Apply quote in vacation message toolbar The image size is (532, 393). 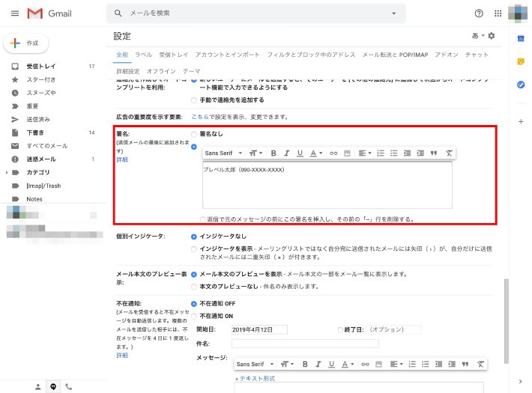tap(465, 364)
